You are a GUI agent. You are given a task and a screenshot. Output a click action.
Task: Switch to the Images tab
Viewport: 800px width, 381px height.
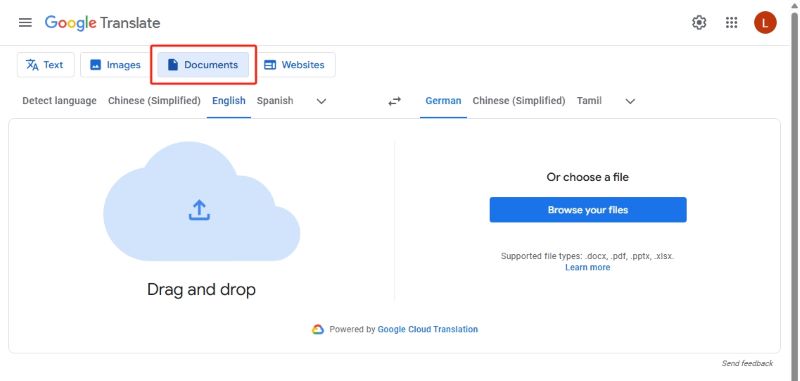[x=116, y=65]
